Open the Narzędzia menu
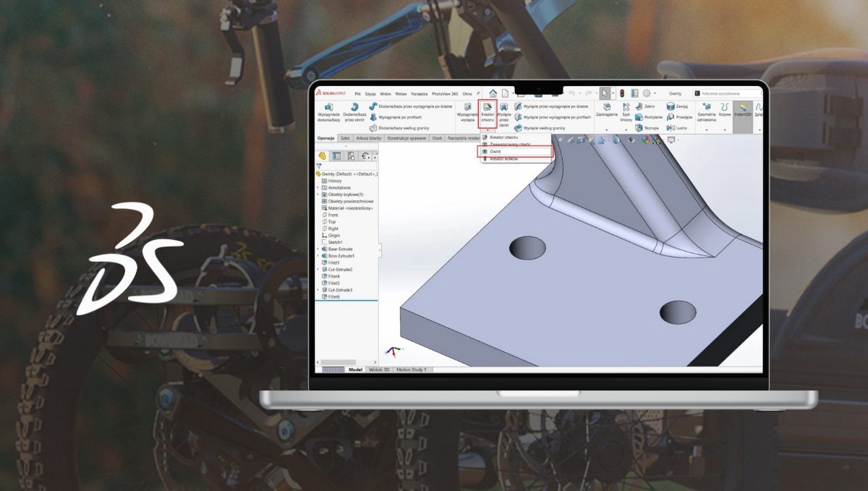This screenshot has width=868, height=491. (420, 94)
